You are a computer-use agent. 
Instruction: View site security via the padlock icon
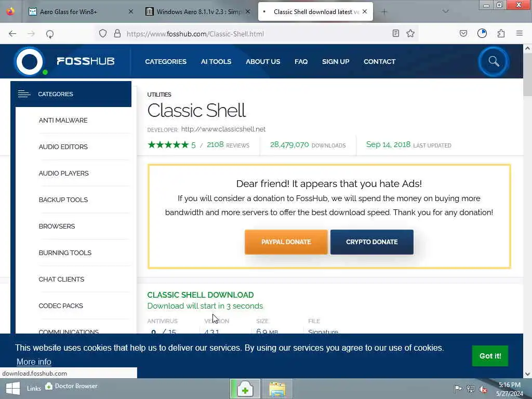coord(117,33)
